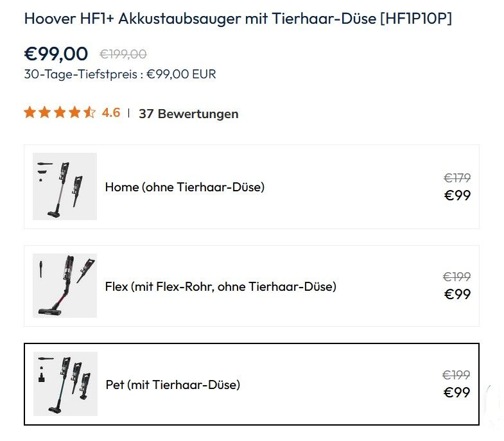Image resolution: width=504 pixels, height=441 pixels.
Task: Open the Home variant vacuum thumbnail
Action: click(x=65, y=187)
